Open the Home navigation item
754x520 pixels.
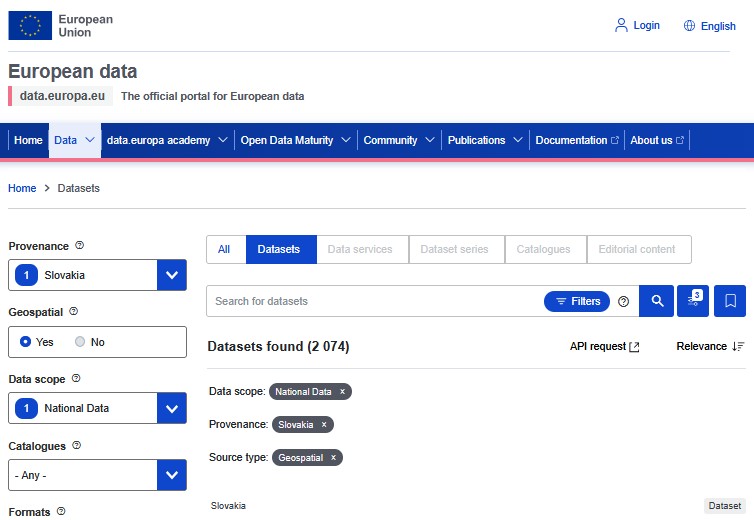pyautogui.click(x=28, y=140)
